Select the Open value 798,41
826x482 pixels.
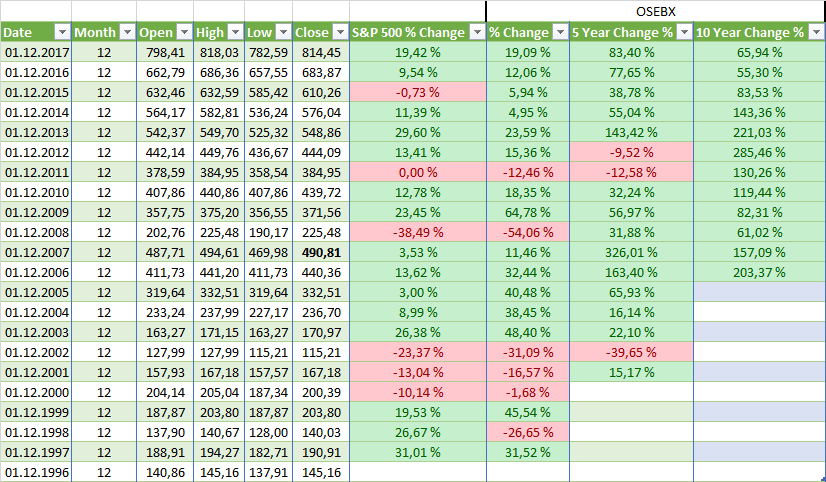click(x=165, y=53)
